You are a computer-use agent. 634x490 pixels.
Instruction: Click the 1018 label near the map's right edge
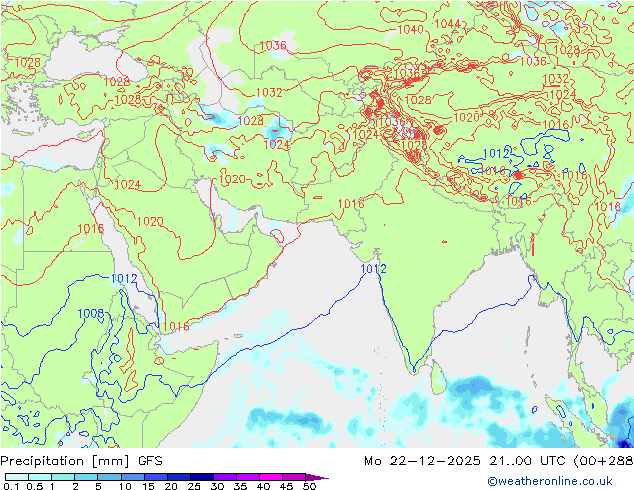coord(607,207)
